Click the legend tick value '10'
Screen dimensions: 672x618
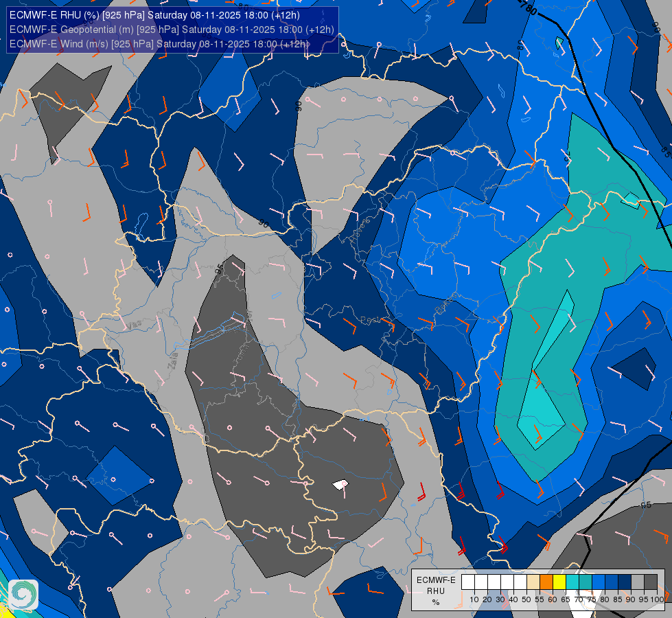coord(474,599)
